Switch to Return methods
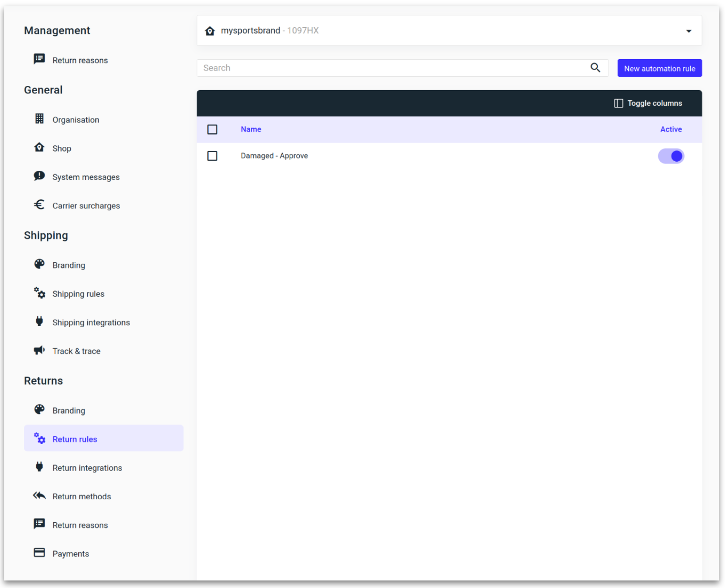 coord(82,496)
